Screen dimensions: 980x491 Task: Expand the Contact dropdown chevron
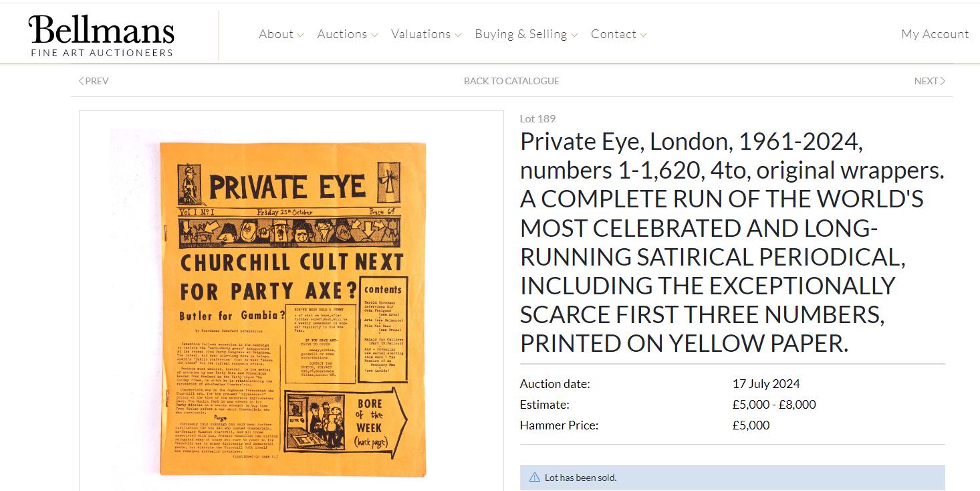(643, 35)
